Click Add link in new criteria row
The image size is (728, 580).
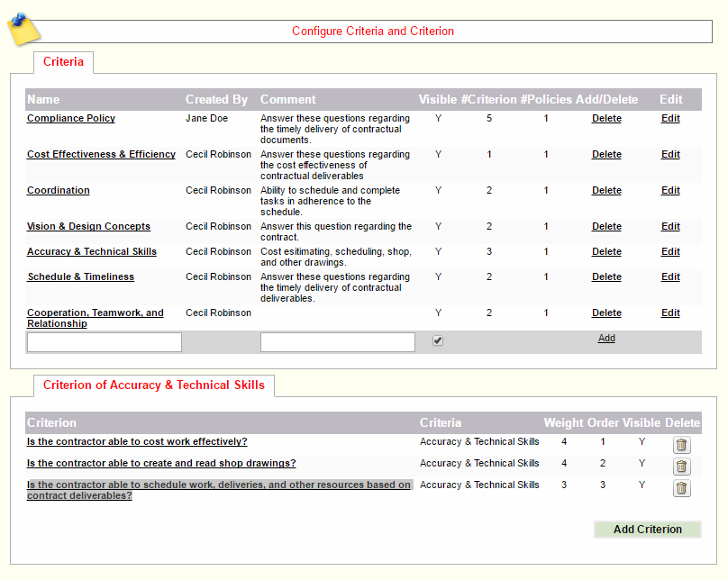point(606,339)
